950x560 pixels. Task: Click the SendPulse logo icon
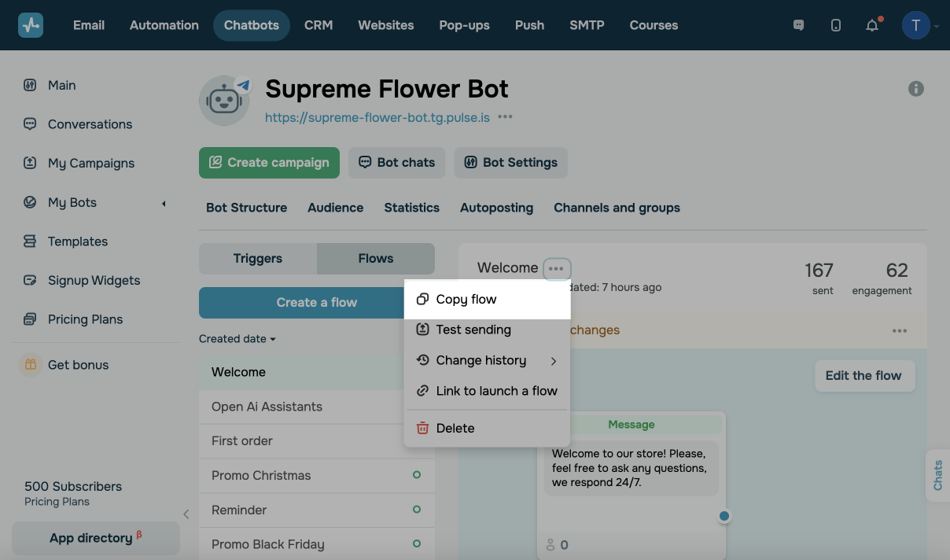(x=31, y=25)
